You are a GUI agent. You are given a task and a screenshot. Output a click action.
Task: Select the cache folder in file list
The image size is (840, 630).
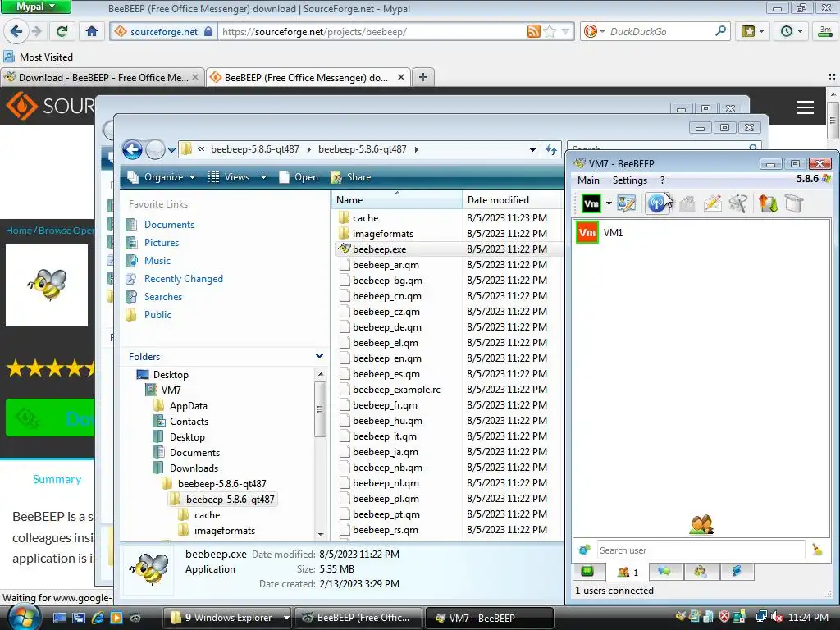coord(365,218)
